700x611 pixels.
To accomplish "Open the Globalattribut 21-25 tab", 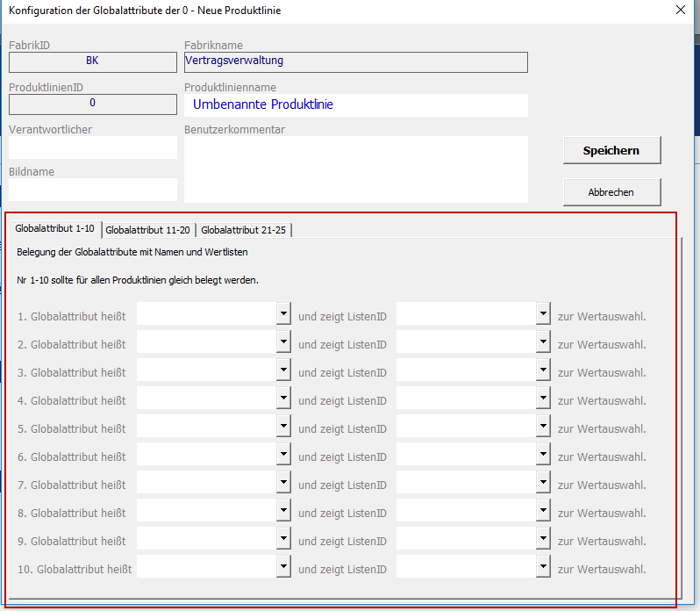I will (243, 230).
